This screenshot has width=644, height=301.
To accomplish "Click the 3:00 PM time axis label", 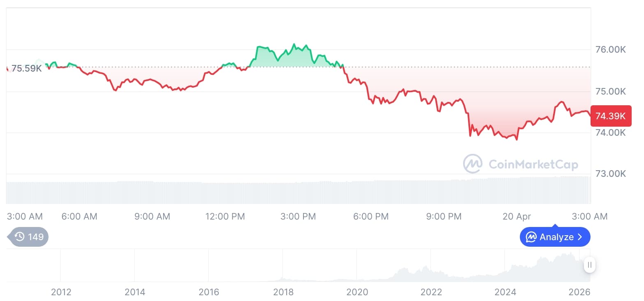I will [x=298, y=216].
